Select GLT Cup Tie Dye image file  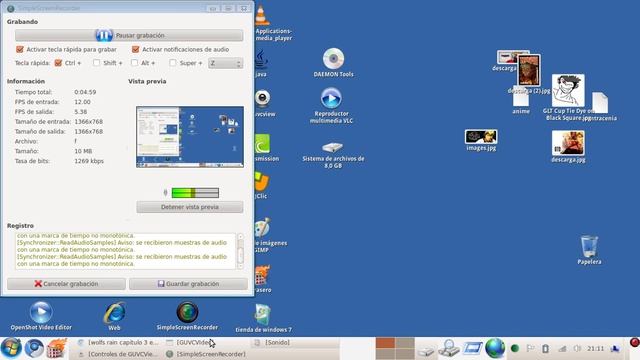pos(568,91)
